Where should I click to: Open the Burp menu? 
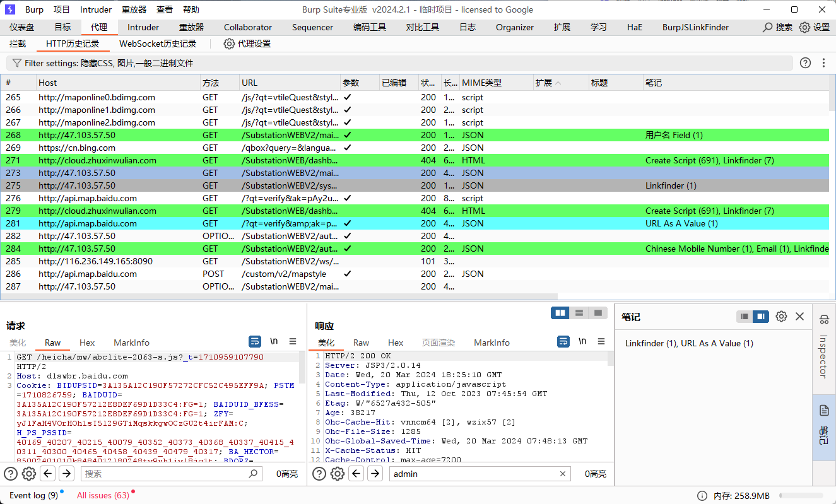point(35,9)
